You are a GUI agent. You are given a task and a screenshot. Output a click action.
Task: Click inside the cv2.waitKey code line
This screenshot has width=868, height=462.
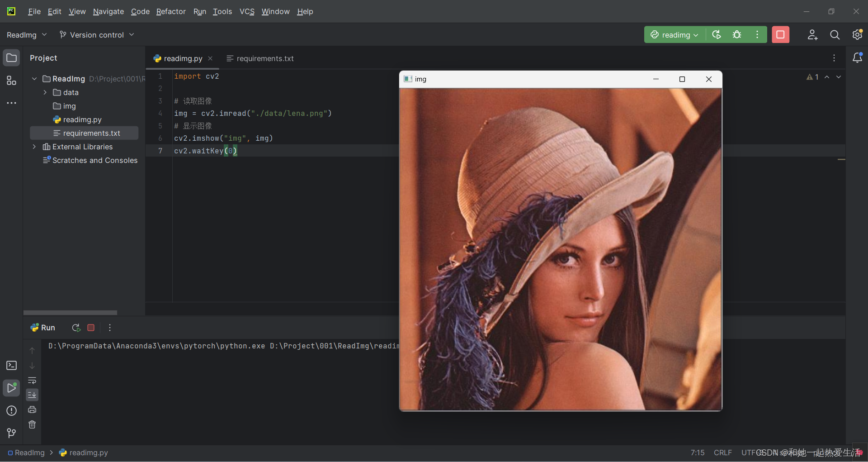coord(206,151)
